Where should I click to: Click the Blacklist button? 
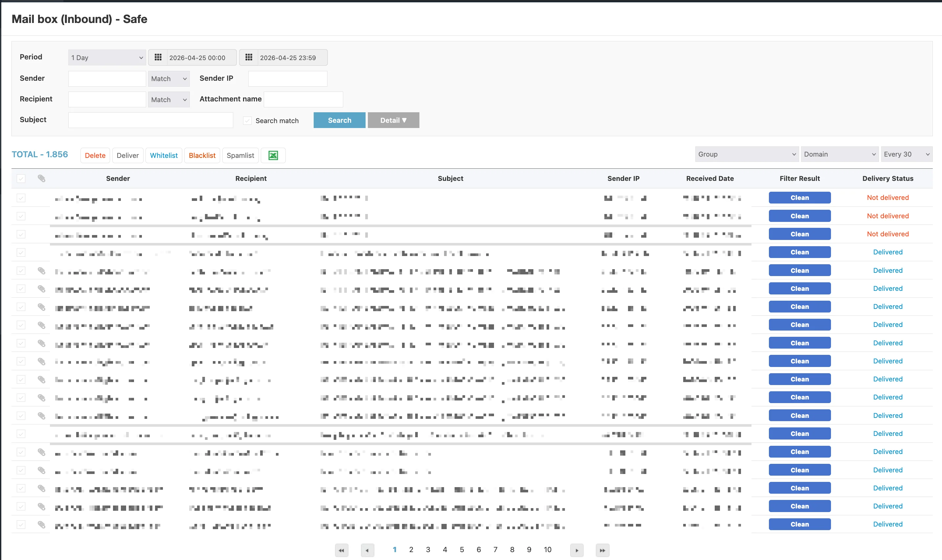(x=202, y=156)
